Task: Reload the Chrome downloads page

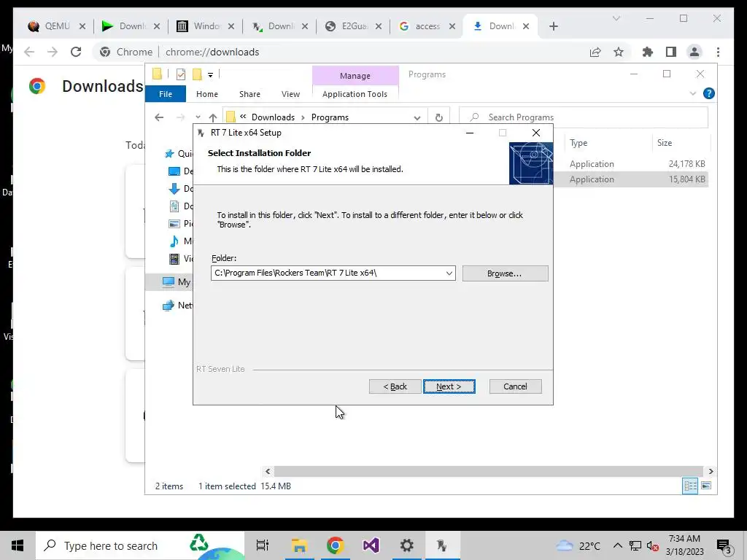Action: (x=76, y=52)
